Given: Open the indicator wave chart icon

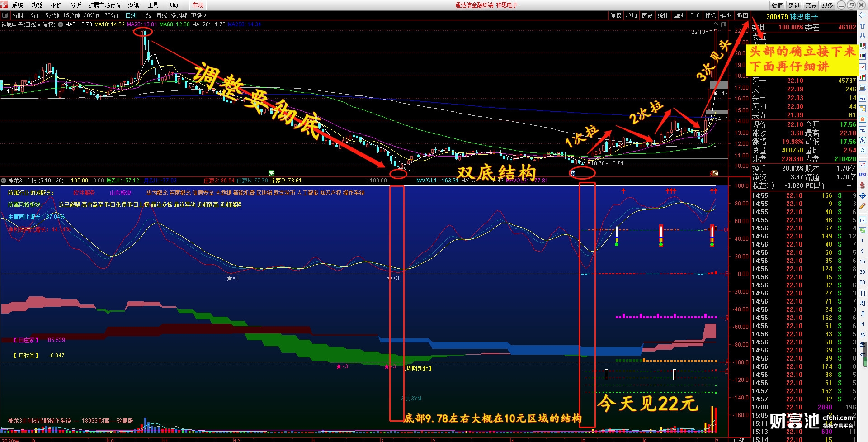Looking at the screenshot, I should point(863,164).
